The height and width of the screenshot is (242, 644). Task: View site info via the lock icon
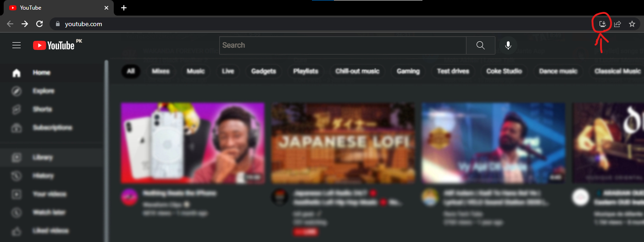pyautogui.click(x=58, y=24)
